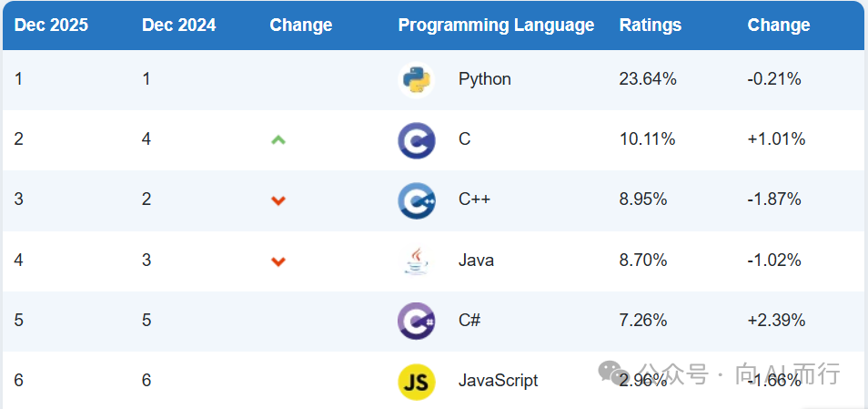Click the green up arrow for C

pyautogui.click(x=278, y=140)
